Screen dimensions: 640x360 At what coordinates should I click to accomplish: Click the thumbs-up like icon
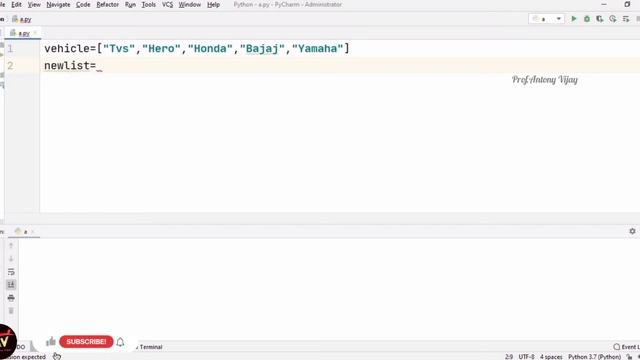[51, 341]
